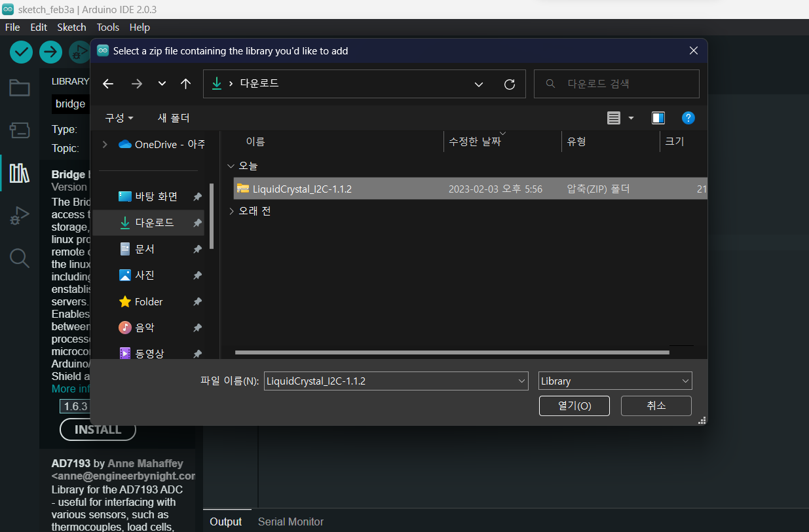Click INSTALL for Bridge library
The width and height of the screenshot is (809, 532).
[98, 430]
